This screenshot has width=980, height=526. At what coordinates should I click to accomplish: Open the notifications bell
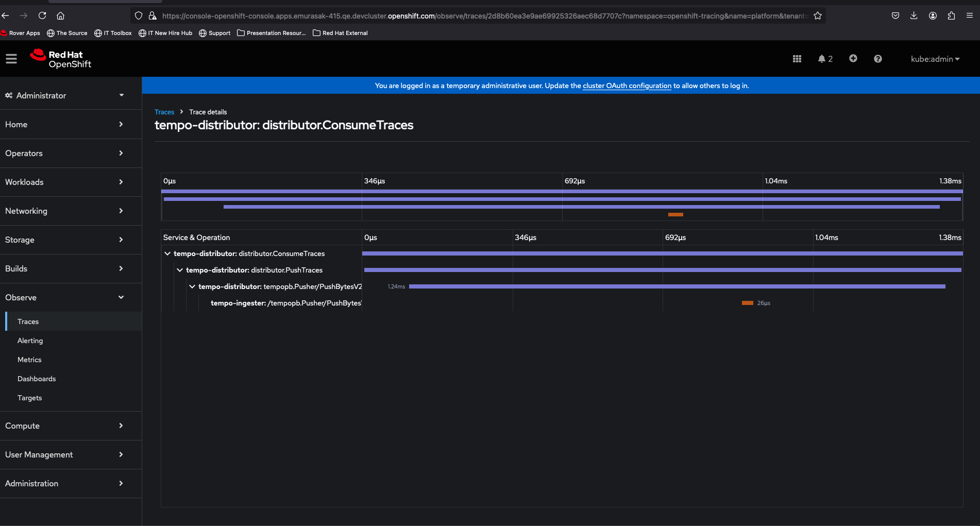(825, 59)
